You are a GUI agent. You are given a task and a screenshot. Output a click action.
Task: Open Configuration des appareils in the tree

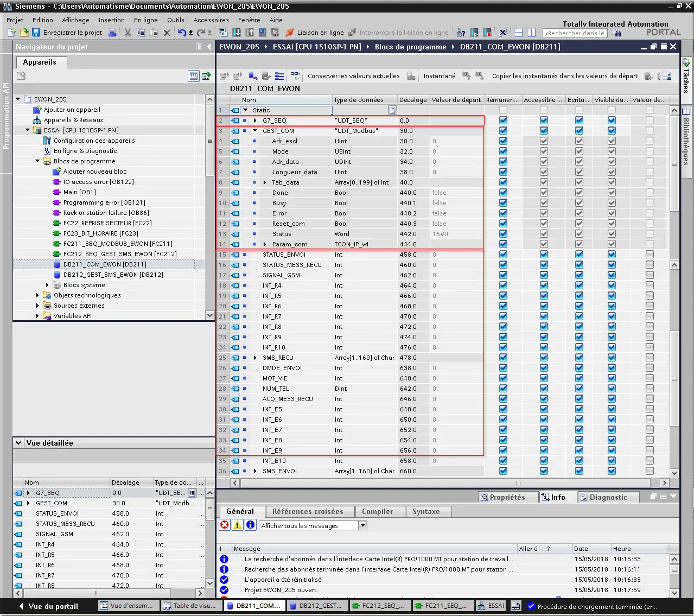coord(94,141)
